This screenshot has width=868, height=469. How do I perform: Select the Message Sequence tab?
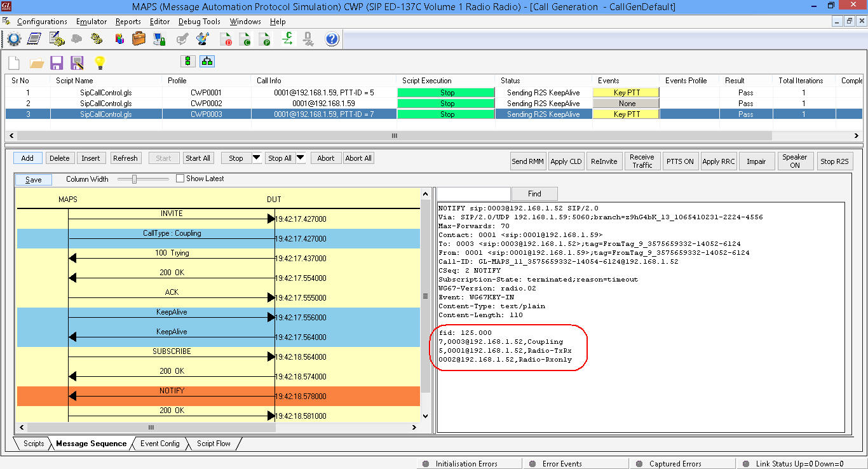(91, 444)
